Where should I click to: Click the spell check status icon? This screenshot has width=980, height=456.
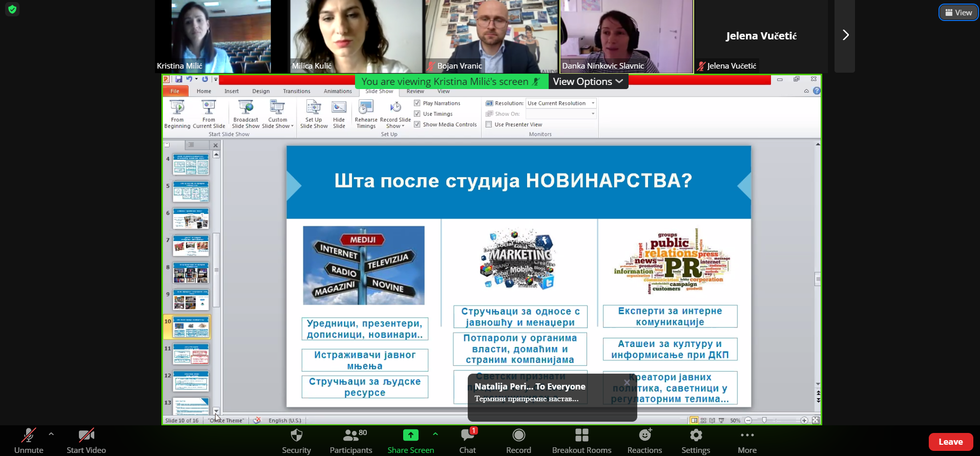tap(257, 420)
